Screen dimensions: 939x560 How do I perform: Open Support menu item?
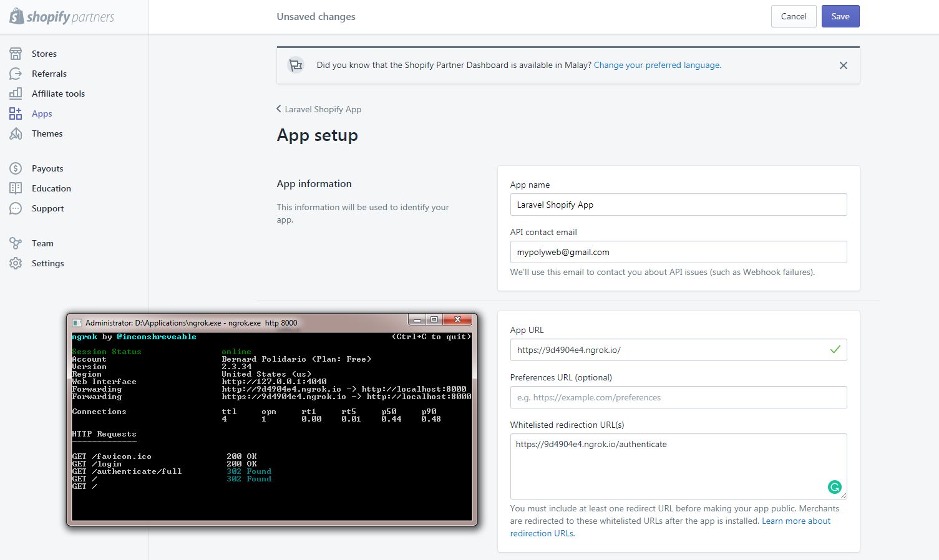click(x=48, y=208)
